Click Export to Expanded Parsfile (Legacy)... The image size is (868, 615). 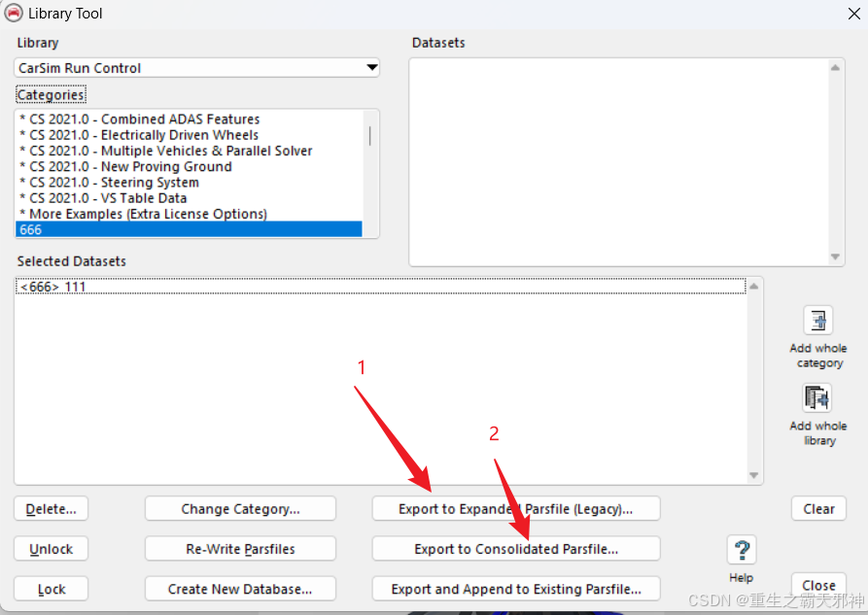pos(516,509)
